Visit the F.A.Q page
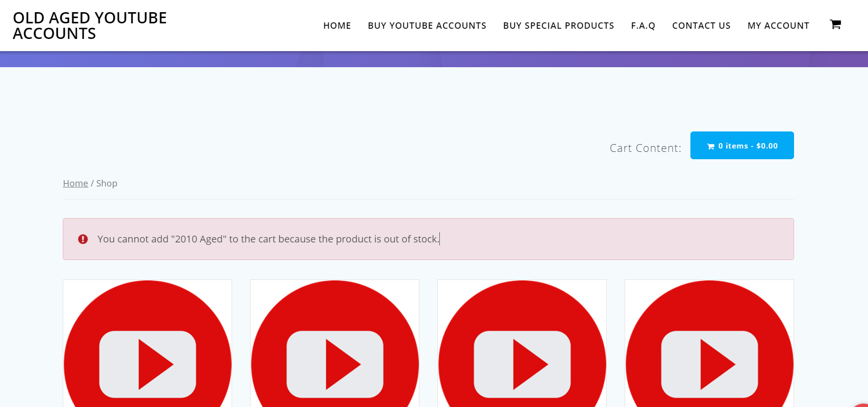The image size is (868, 407). tap(643, 26)
